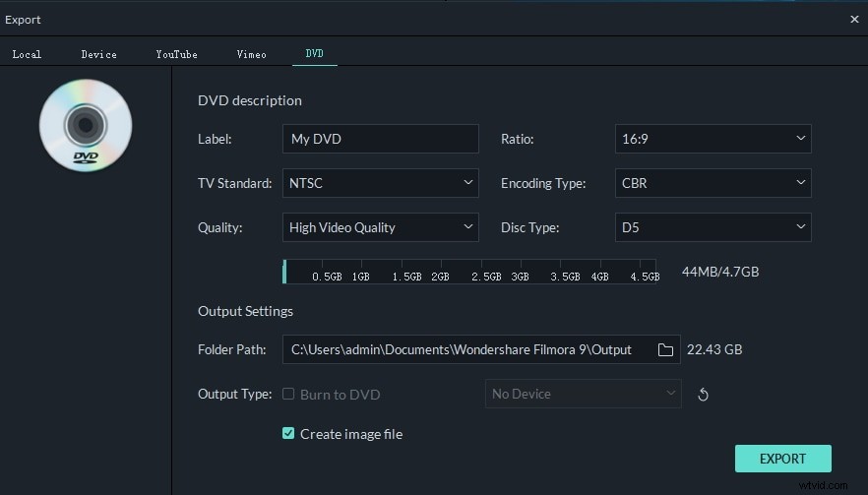868x495 pixels.
Task: Switch to the Device tab
Action: tap(98, 54)
